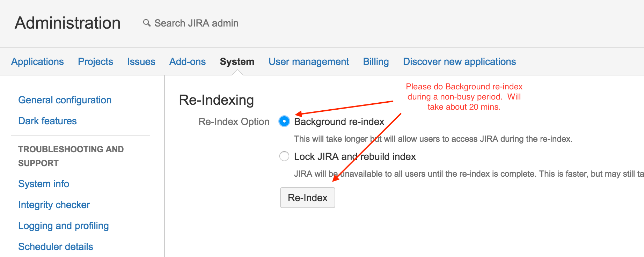Click description 'JIRA will be unavailable...'

(469, 174)
